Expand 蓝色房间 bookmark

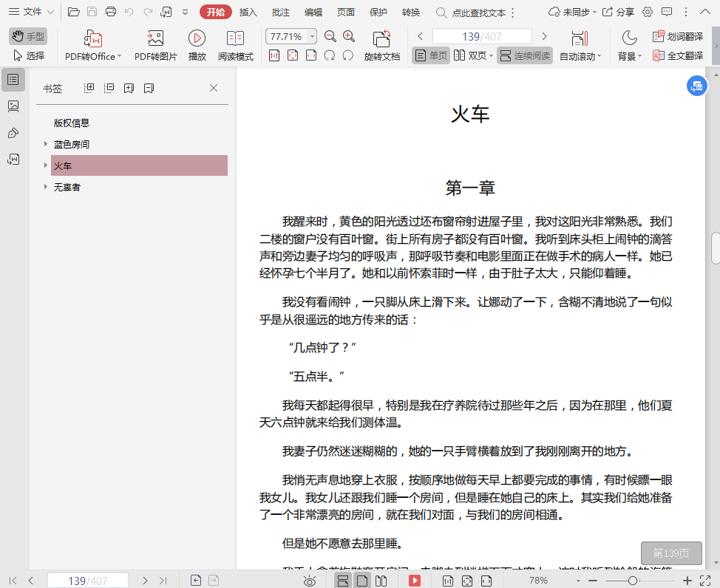pyautogui.click(x=45, y=143)
